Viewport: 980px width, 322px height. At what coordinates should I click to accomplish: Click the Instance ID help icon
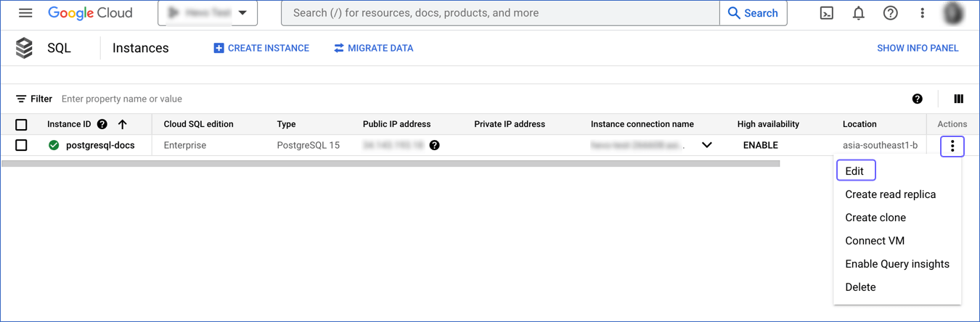tap(102, 124)
